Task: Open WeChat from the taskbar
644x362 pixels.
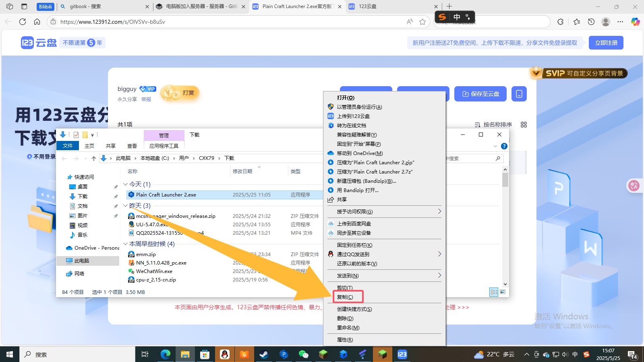Action: 303,354
